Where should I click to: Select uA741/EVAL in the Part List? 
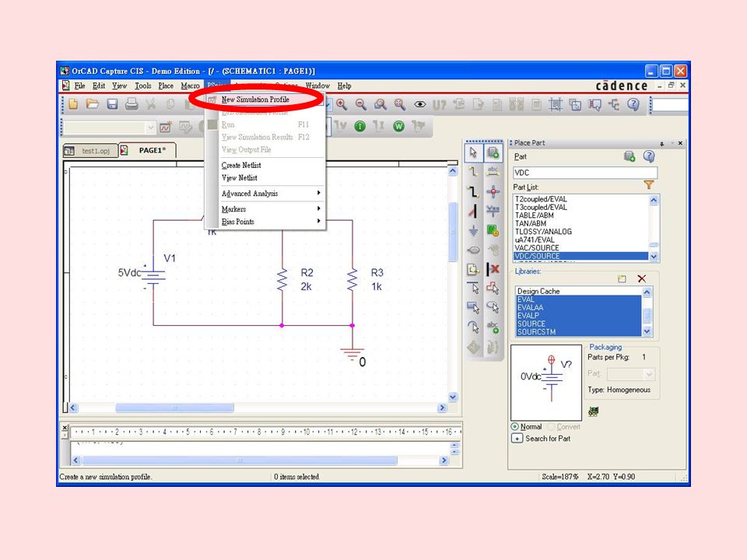tap(580, 240)
